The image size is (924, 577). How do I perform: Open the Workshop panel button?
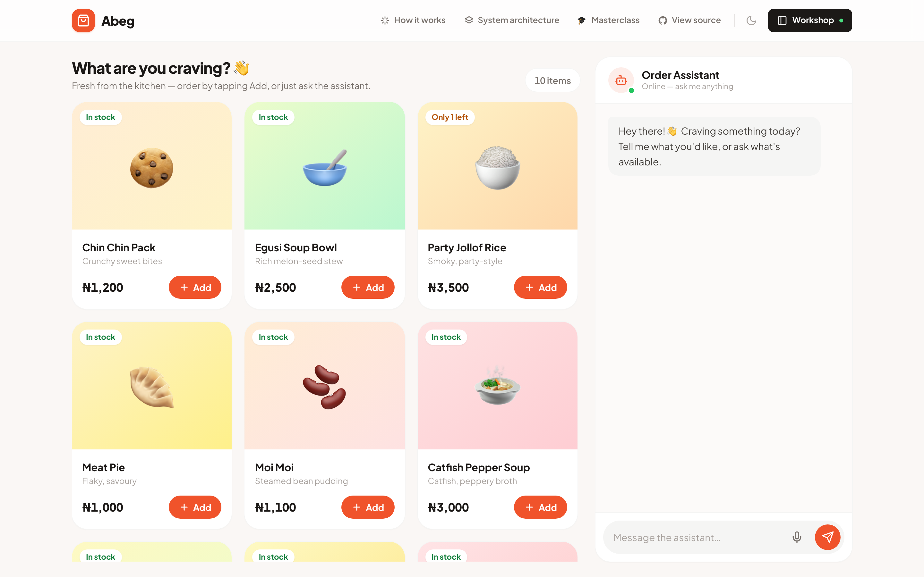(x=810, y=20)
